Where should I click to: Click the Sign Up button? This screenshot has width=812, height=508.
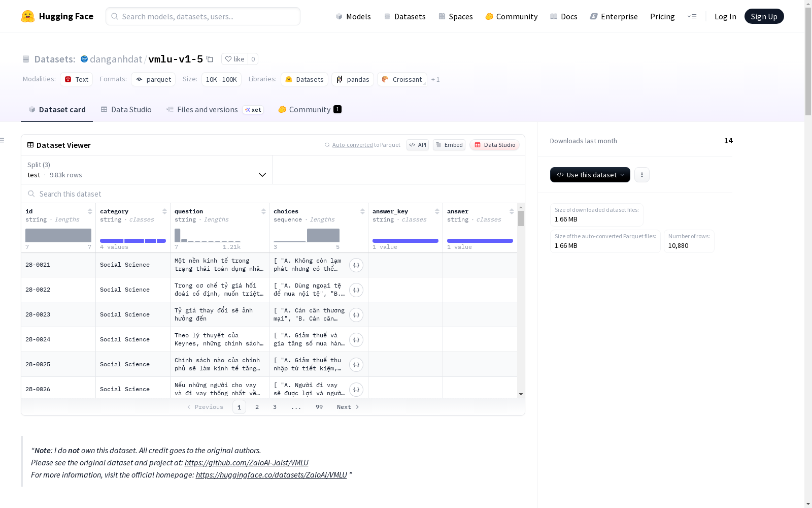[x=764, y=16]
